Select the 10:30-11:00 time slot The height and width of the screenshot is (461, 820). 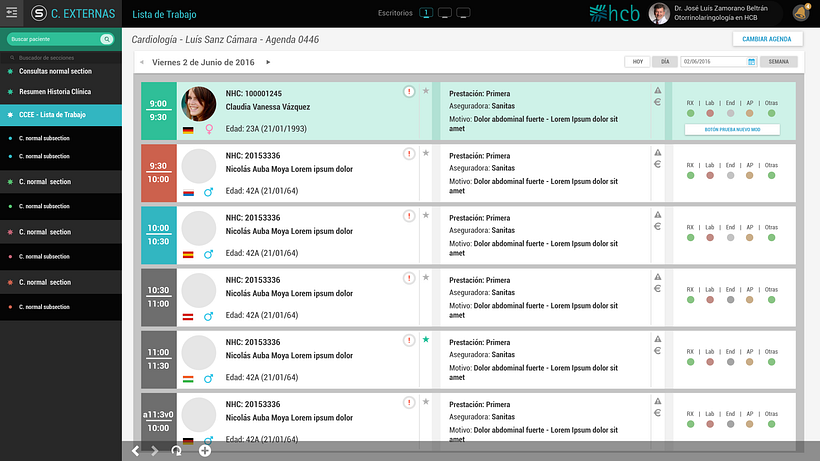coord(158,297)
